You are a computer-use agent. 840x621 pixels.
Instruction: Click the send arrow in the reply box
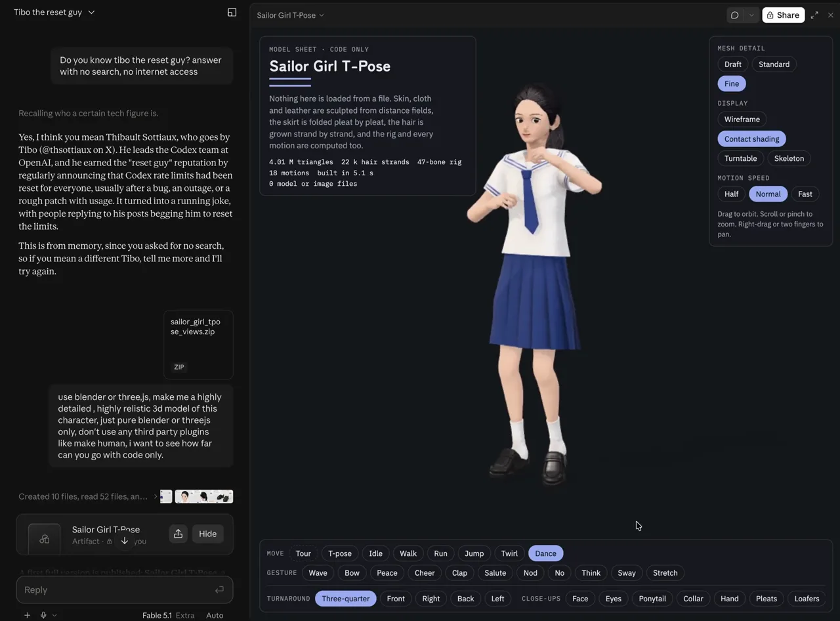(x=219, y=590)
